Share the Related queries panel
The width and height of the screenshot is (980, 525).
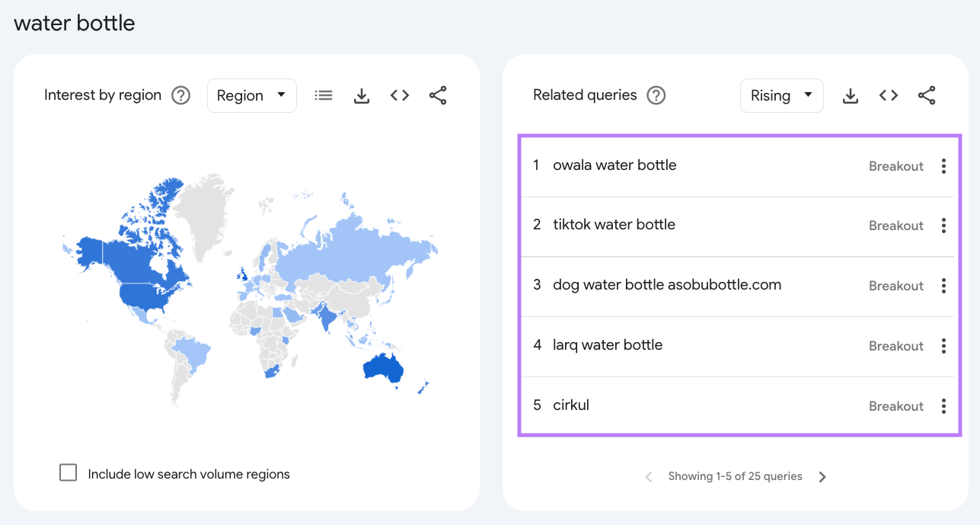927,95
